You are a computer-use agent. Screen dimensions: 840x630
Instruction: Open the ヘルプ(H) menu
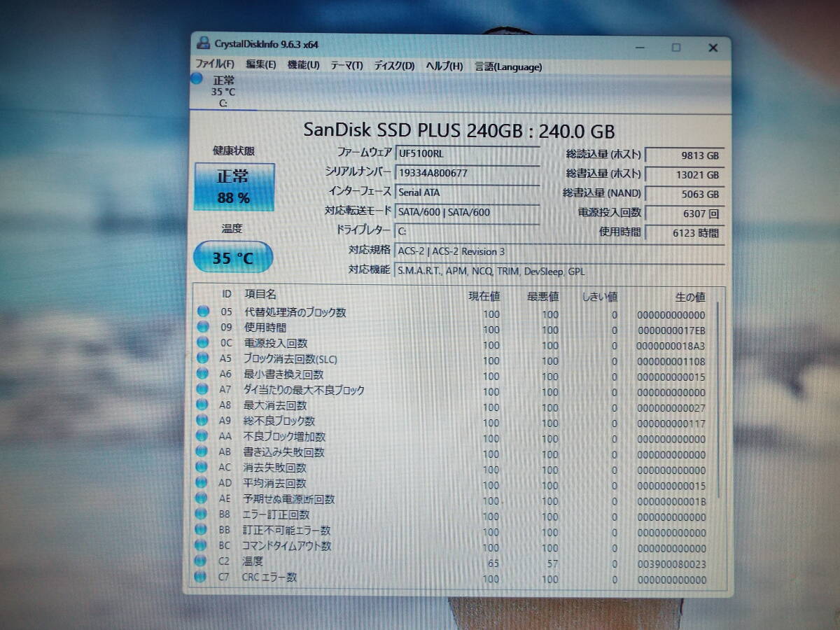(x=444, y=66)
